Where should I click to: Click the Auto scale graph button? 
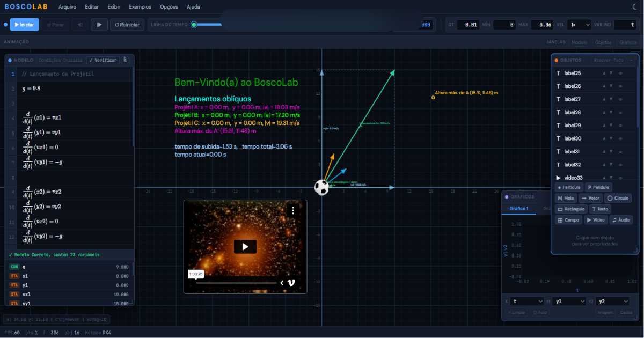click(540, 312)
